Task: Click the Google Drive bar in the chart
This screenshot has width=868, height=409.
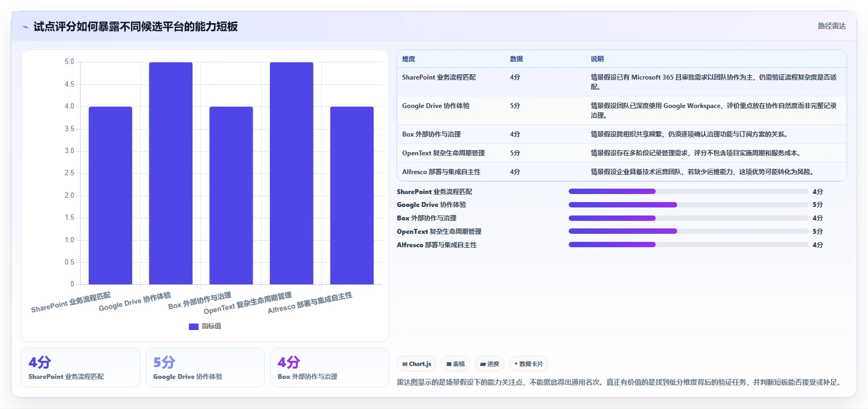Action: 170,173
